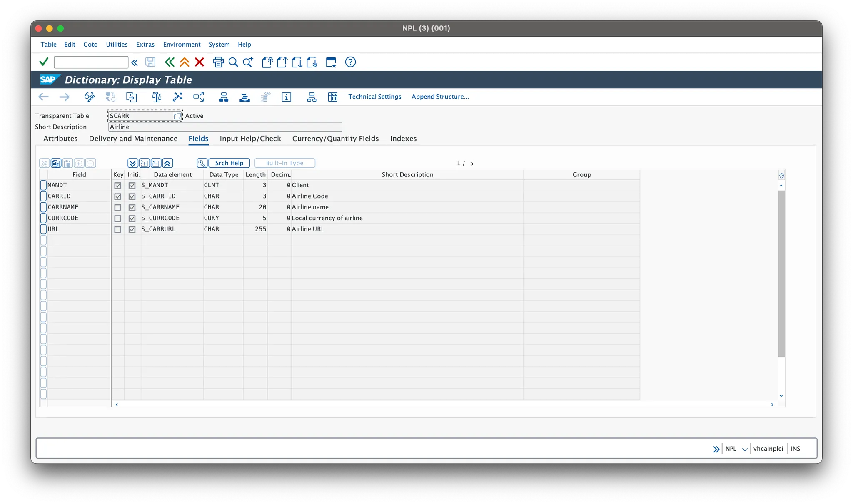Open the NPL system dropdown in status bar
This screenshot has width=853, height=504.
click(x=745, y=449)
